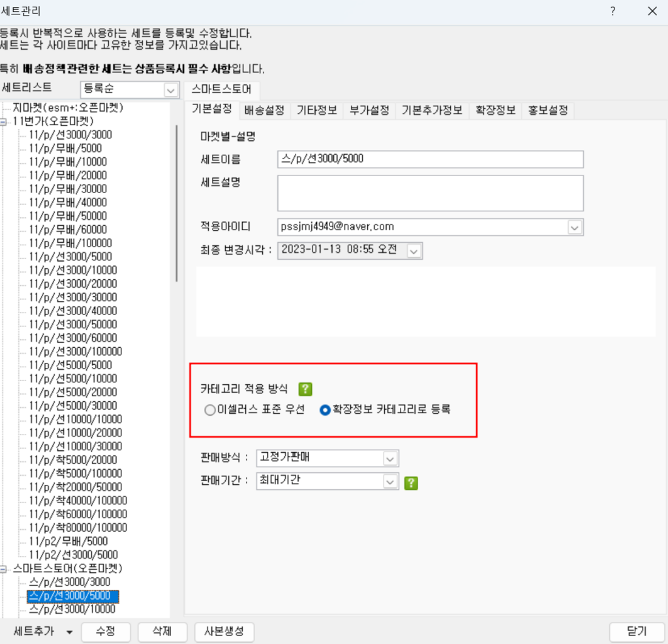Select tree item 11/p/착60000/100000
668x644 pixels.
[x=78, y=514]
